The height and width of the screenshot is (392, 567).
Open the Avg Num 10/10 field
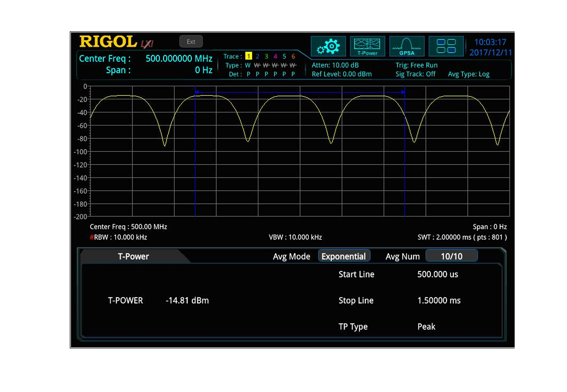[451, 256]
